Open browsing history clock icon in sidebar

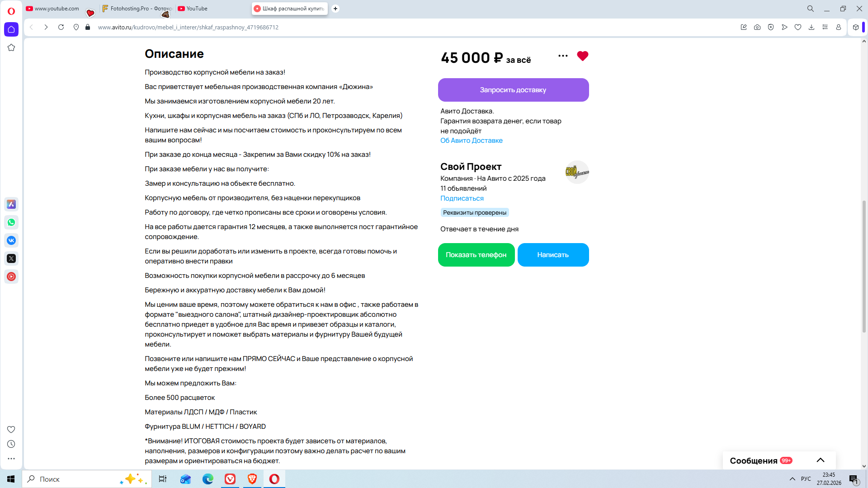pos(11,444)
